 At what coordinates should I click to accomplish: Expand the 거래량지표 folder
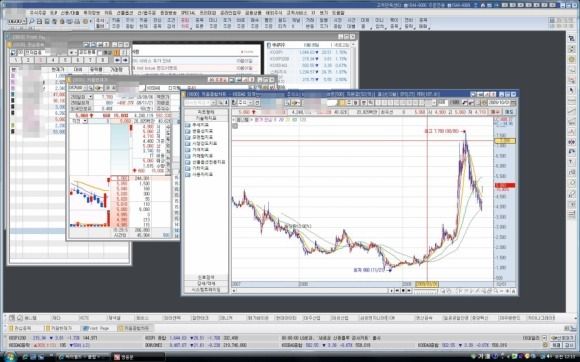201,156
